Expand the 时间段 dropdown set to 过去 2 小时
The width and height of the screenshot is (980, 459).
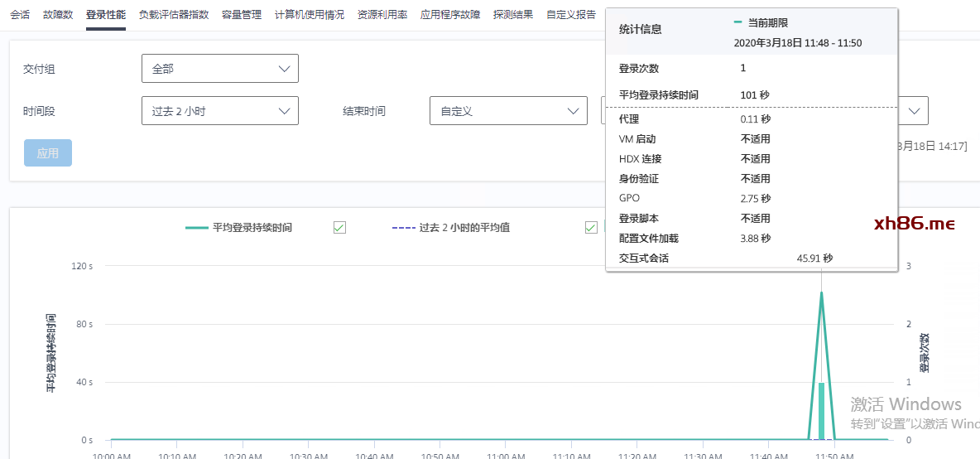[x=219, y=111]
